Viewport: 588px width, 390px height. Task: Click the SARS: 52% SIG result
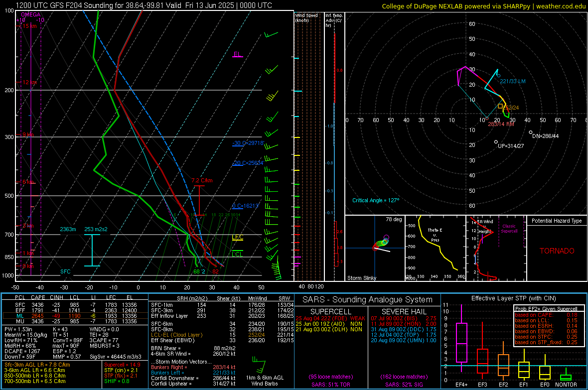point(404,385)
